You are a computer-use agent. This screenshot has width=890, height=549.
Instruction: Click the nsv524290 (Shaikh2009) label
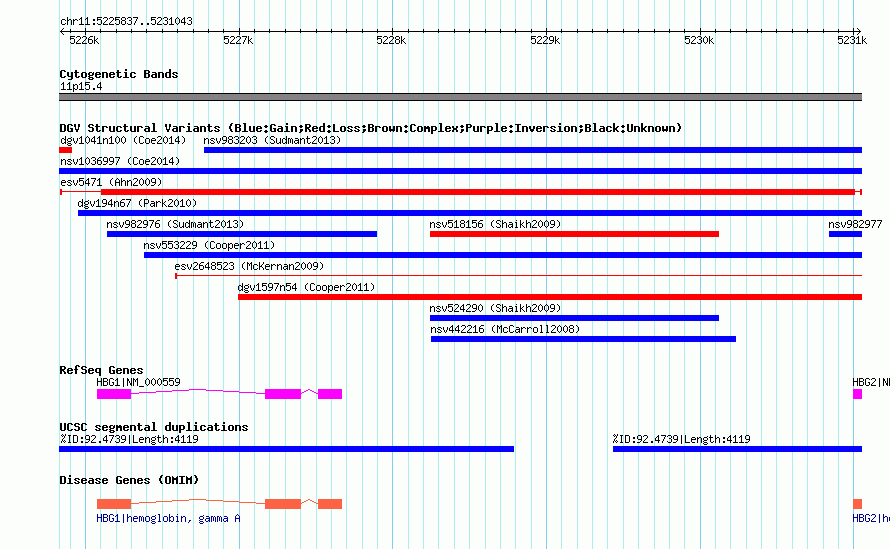495,308
